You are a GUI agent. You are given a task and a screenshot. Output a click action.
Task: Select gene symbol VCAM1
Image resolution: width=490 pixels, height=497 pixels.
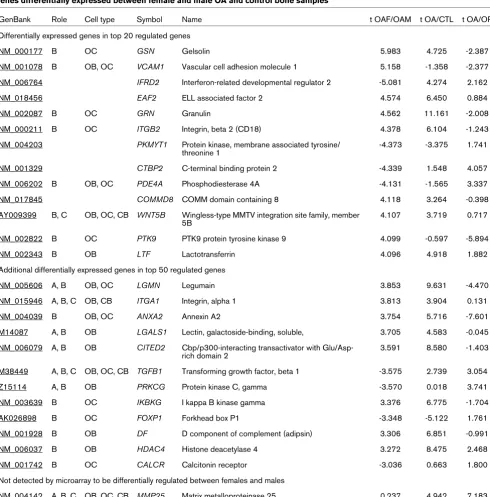pyautogui.click(x=150, y=67)
